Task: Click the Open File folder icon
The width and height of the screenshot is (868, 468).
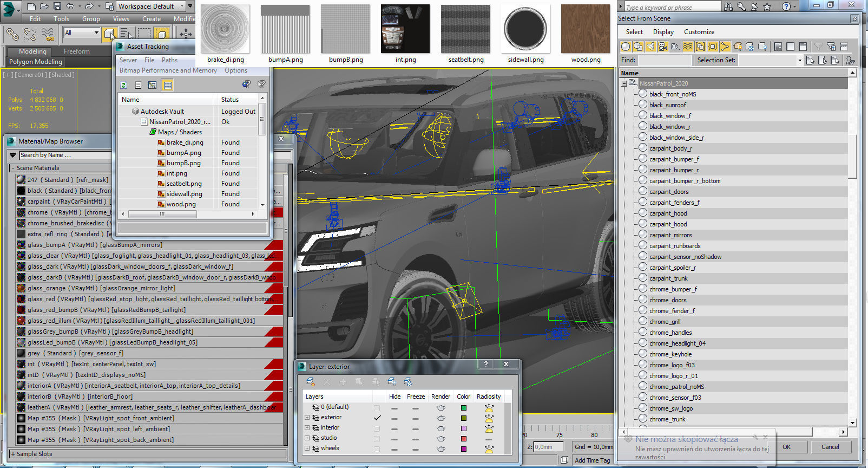Action: (x=44, y=6)
